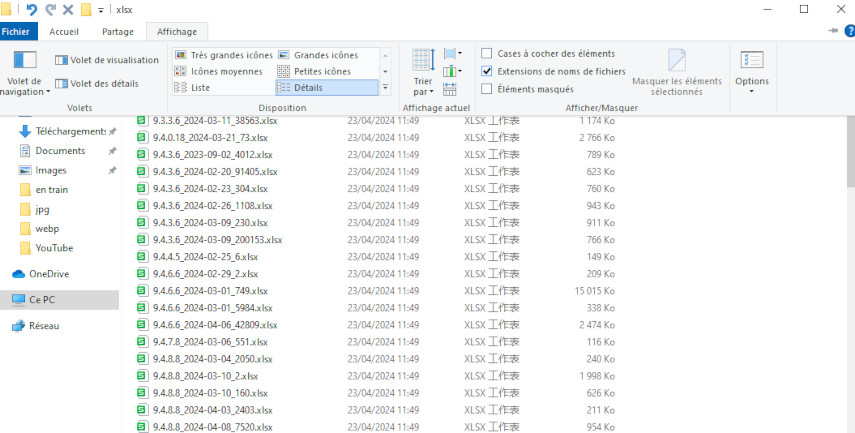
Task: Select Détails layout
Action: click(326, 88)
